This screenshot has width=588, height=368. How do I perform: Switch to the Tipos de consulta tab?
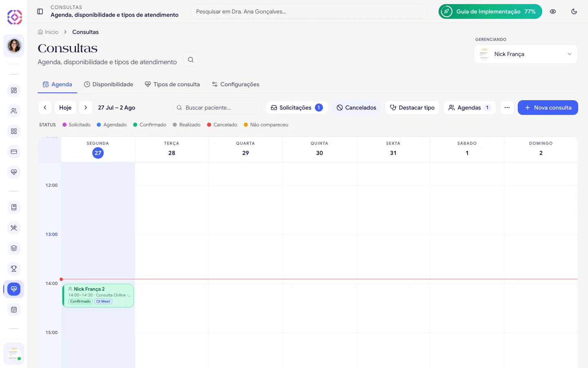click(172, 84)
